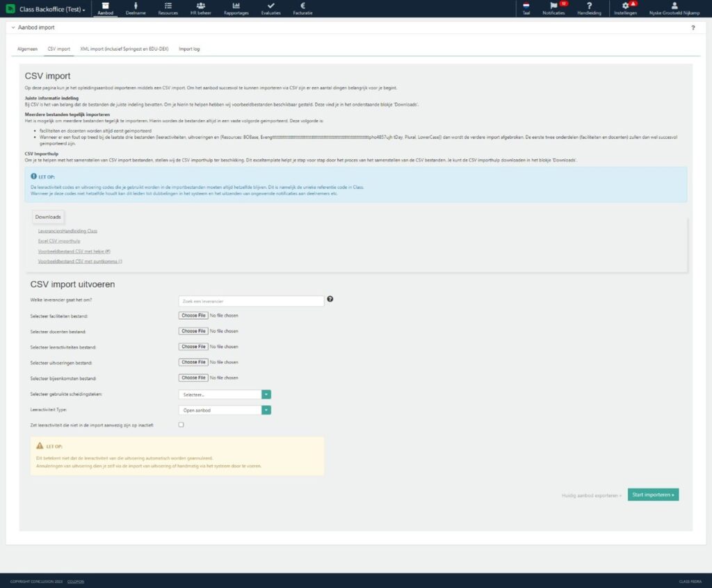Switch language via the Taal flag
712x588 pixels.
tap(526, 6)
